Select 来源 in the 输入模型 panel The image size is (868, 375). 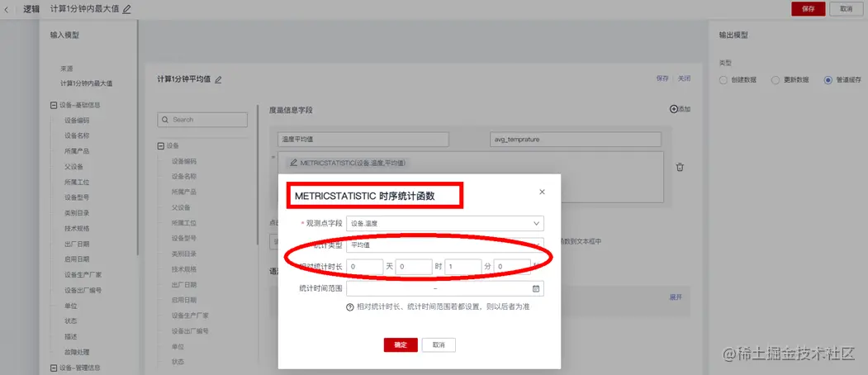[x=66, y=69]
